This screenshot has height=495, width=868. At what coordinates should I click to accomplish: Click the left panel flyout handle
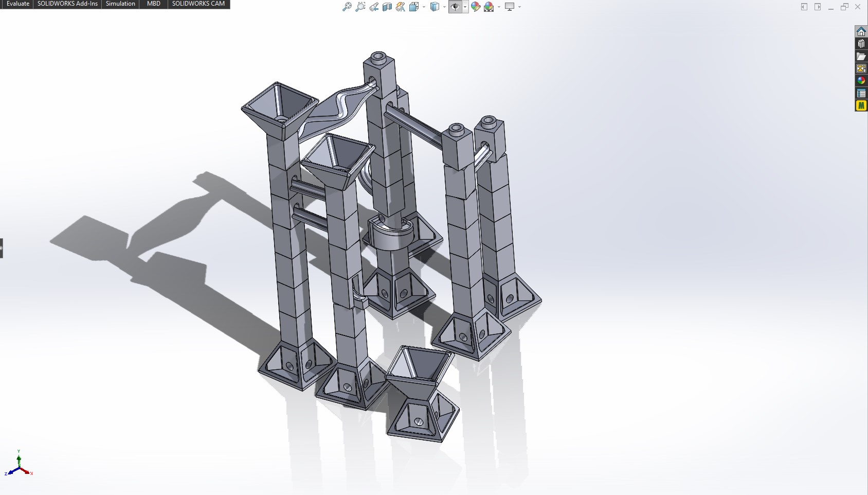click(x=2, y=248)
